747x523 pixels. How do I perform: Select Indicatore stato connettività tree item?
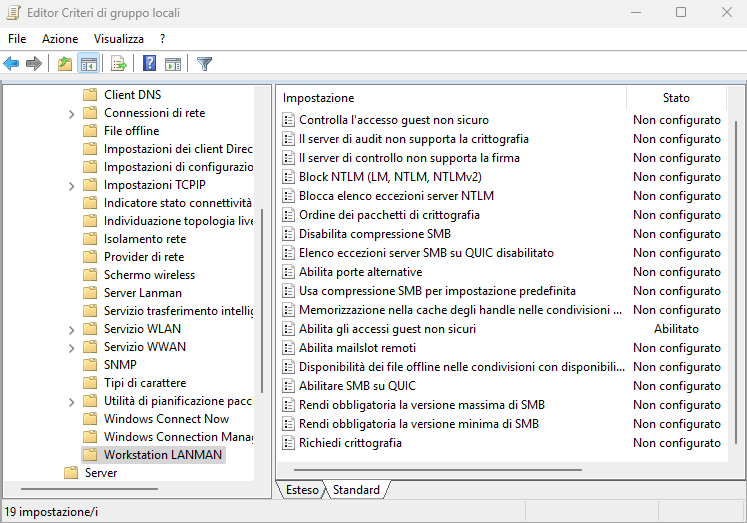[x=178, y=203]
